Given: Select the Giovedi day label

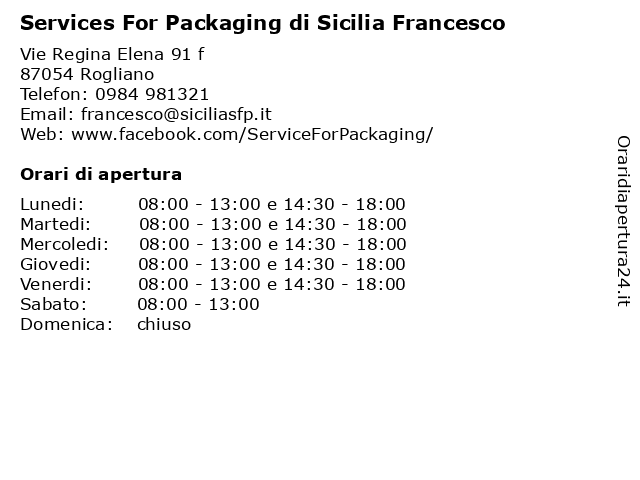Looking at the screenshot, I should click(56, 264).
